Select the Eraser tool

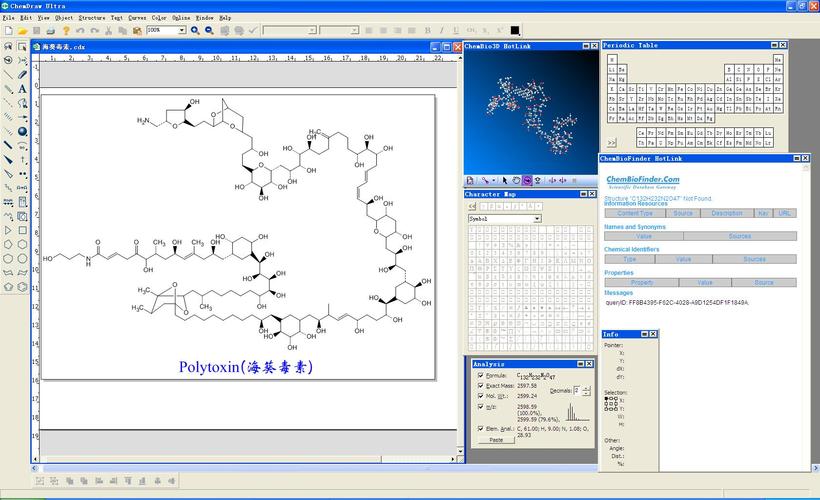(x=22, y=75)
